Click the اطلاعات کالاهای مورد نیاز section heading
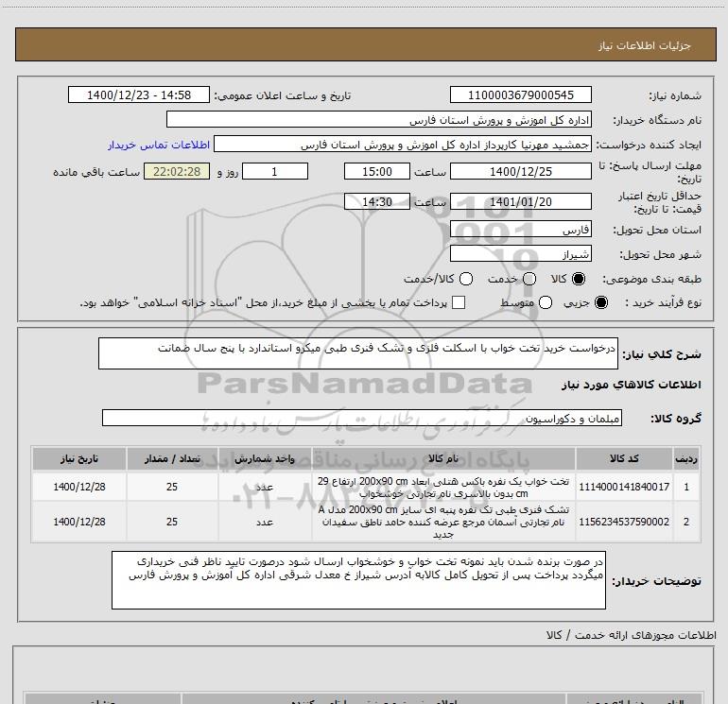Image resolution: width=728 pixels, height=704 pixels. pos(632,385)
